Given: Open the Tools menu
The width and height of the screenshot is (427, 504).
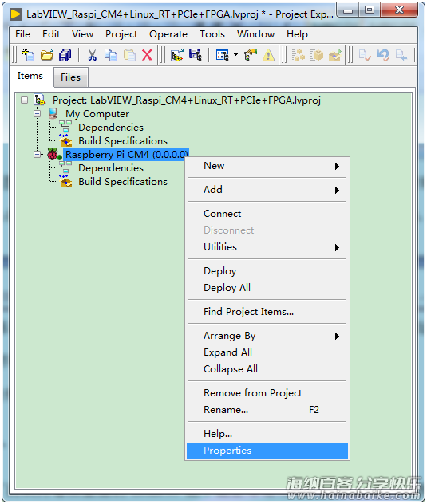Looking at the screenshot, I should click(212, 34).
